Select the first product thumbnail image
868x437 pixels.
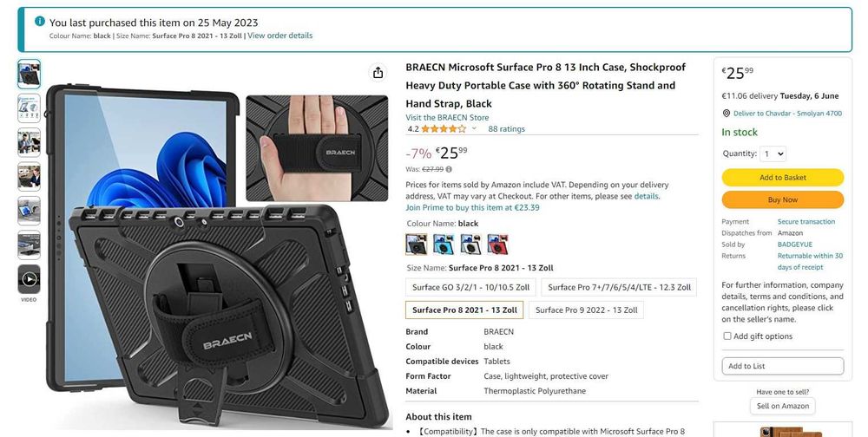(29, 74)
